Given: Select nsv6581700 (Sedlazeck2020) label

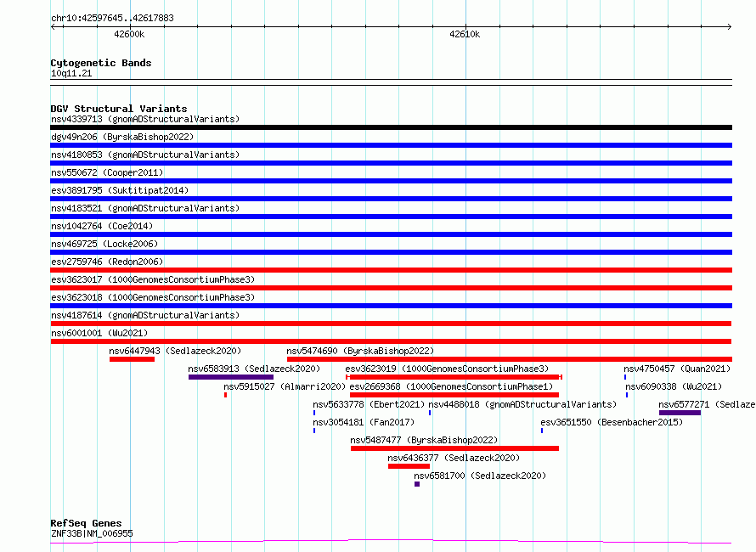Looking at the screenshot, I should [x=480, y=476].
